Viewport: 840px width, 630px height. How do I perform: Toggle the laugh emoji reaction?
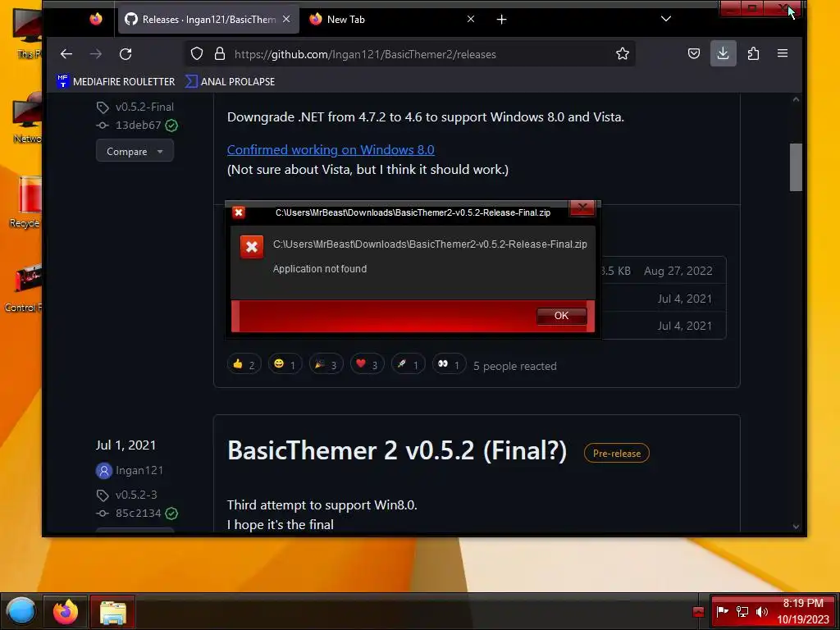pyautogui.click(x=285, y=365)
